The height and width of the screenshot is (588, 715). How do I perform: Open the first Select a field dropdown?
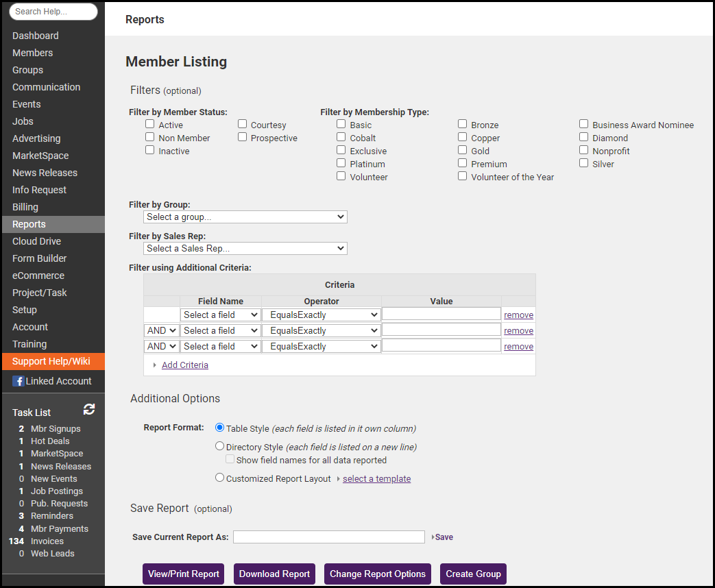click(x=220, y=315)
